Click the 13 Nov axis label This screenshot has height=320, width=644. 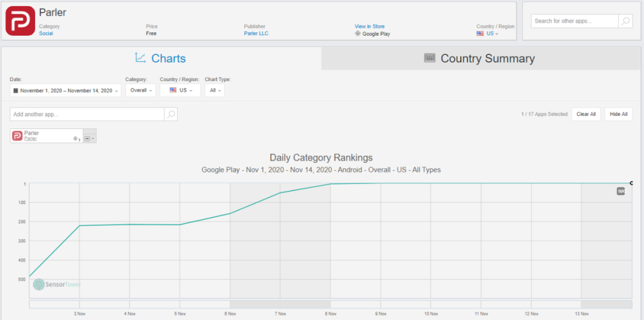581,314
